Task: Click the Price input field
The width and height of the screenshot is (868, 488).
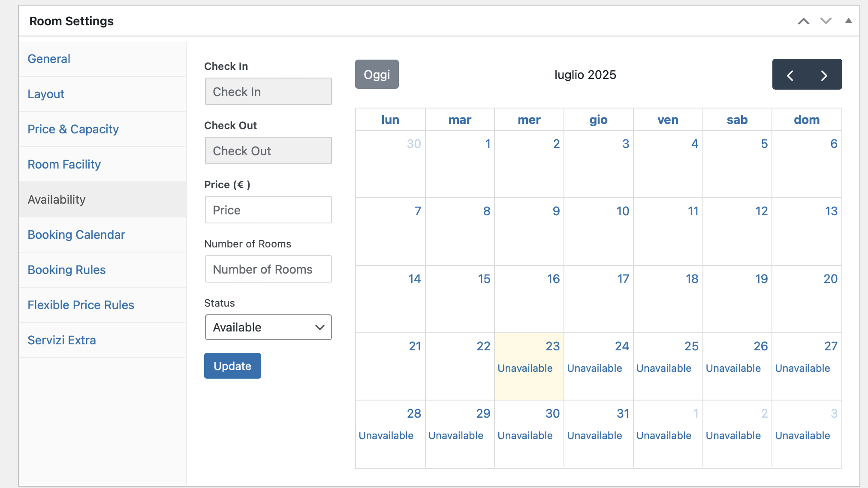Action: [x=268, y=210]
